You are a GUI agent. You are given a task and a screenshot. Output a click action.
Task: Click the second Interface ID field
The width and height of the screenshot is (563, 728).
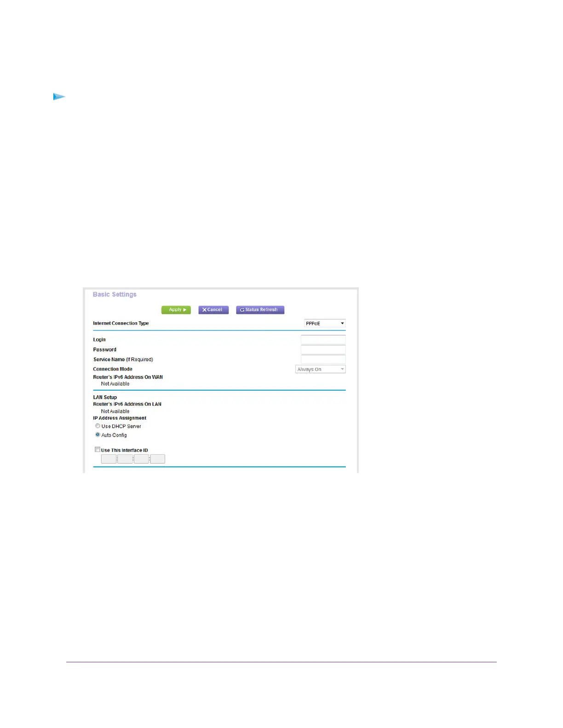coord(125,459)
